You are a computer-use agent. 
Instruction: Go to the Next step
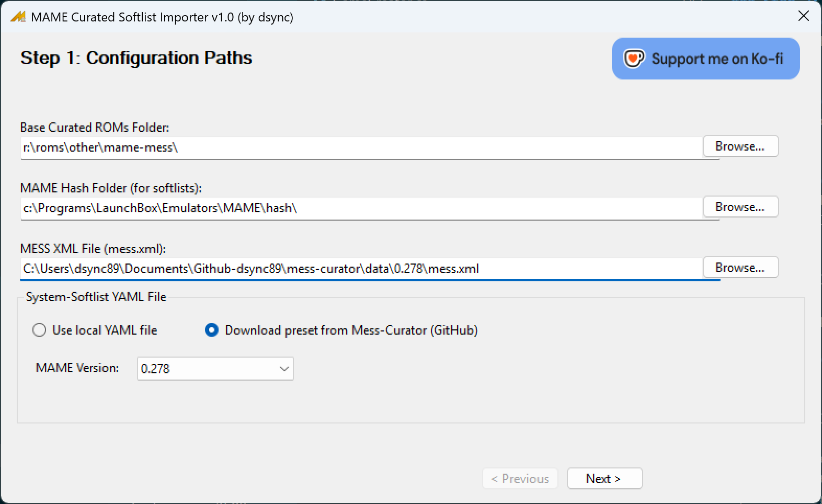(x=604, y=478)
